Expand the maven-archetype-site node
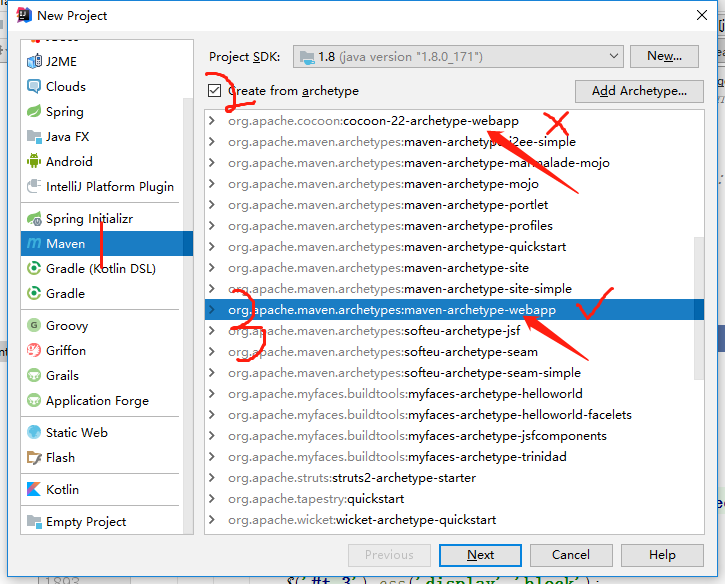Image resolution: width=725 pixels, height=584 pixels. 212,268
